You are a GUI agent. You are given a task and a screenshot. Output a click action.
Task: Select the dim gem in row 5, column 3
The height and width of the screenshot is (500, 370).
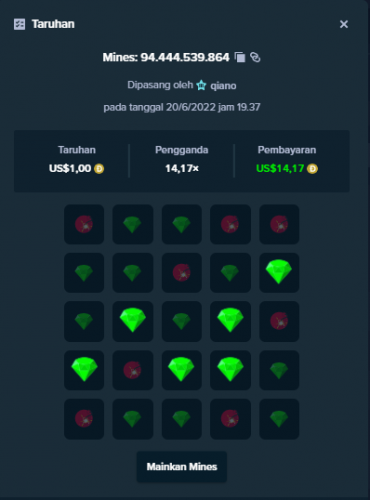point(182,419)
